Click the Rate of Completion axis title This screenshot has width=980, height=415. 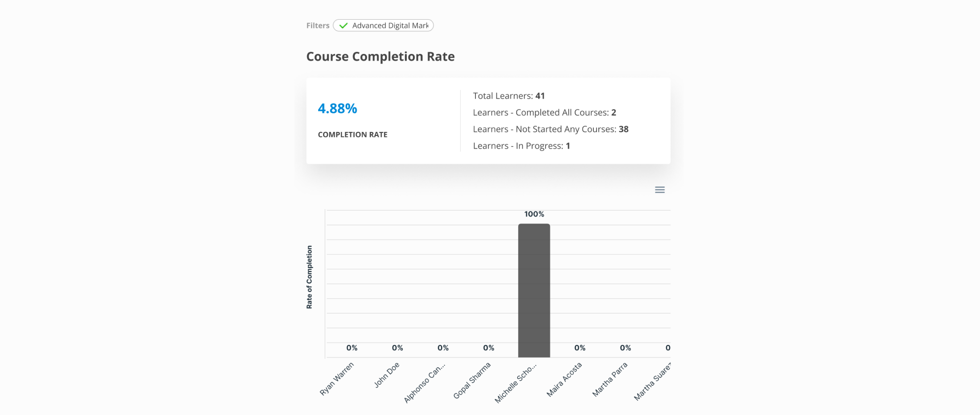coord(309,277)
